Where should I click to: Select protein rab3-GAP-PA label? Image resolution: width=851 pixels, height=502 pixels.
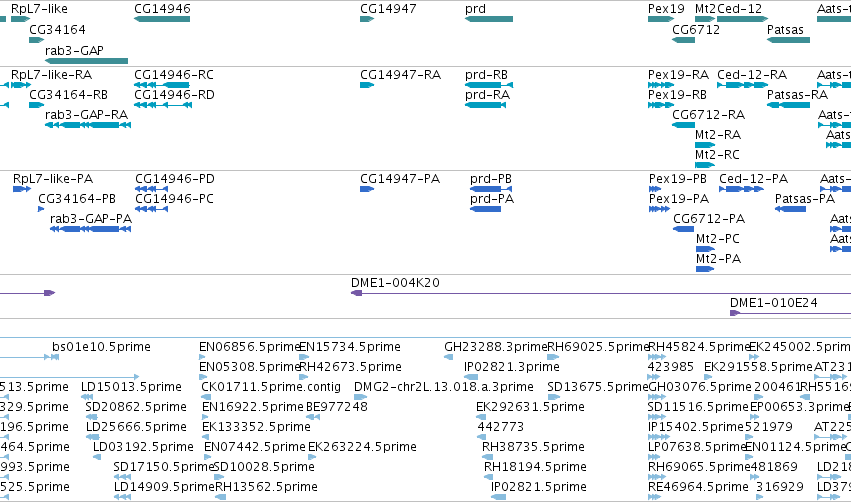pyautogui.click(x=91, y=219)
